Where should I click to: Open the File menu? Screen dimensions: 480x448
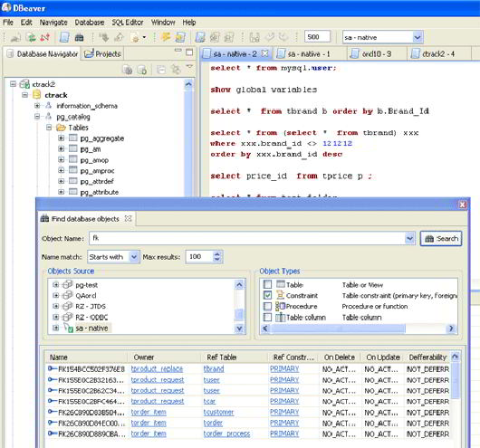click(x=8, y=23)
